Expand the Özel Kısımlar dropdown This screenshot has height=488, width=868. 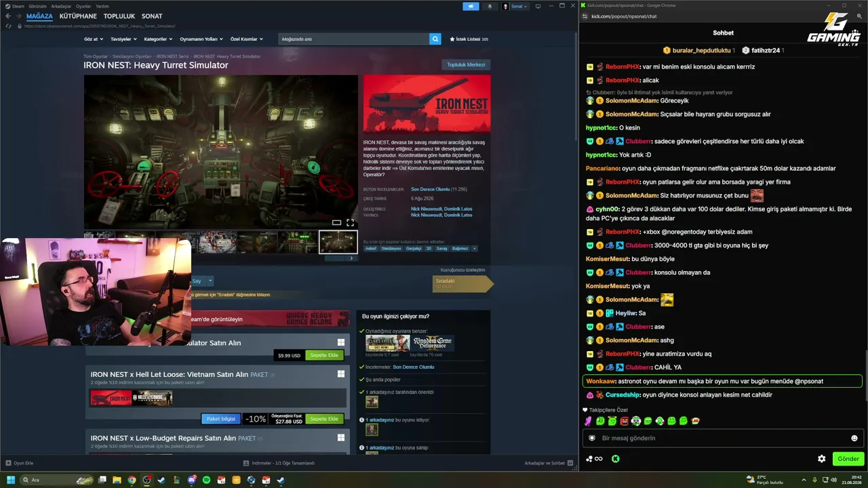(x=247, y=39)
